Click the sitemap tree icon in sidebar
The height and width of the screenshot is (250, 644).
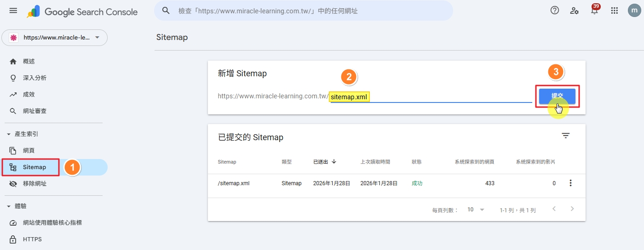13,167
